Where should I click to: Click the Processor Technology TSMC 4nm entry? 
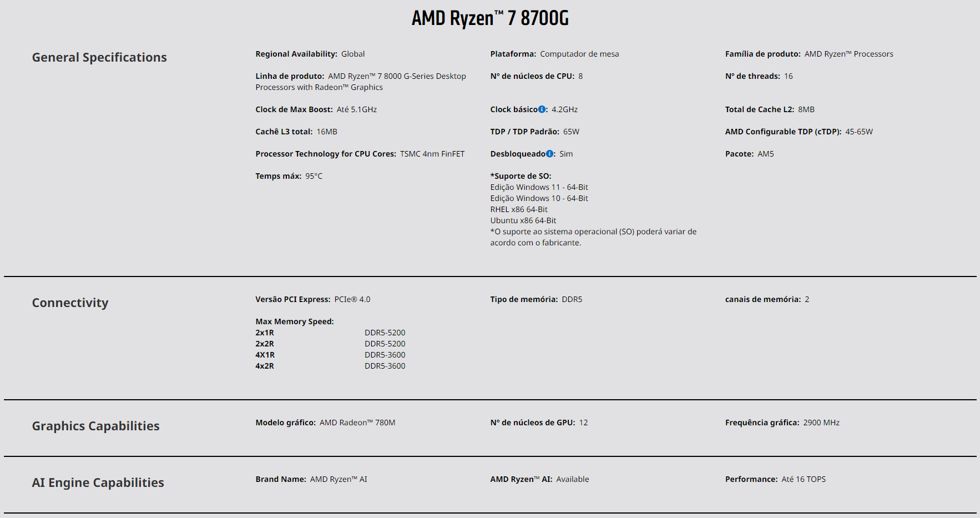coord(360,154)
